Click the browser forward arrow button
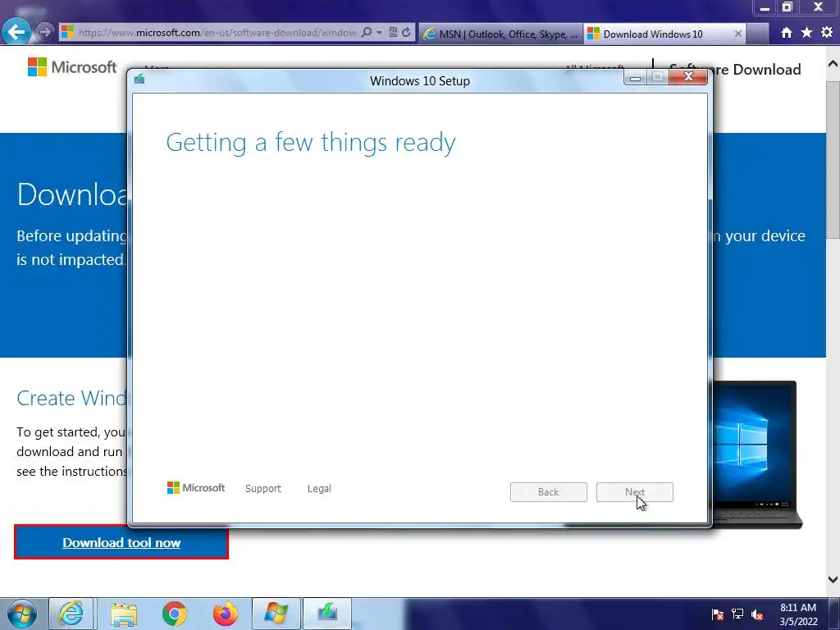840x630 pixels. 45,33
